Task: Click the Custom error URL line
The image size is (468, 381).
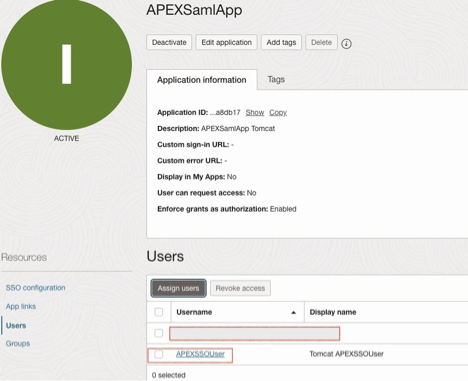Action: click(x=192, y=161)
